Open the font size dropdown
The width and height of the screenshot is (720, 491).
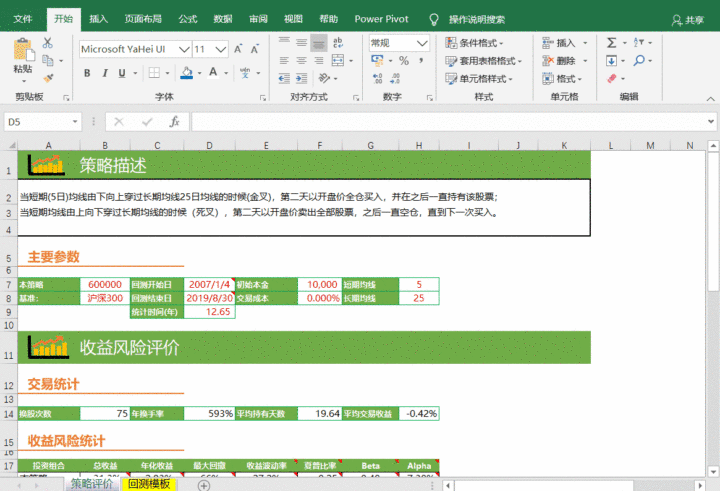tap(221, 49)
